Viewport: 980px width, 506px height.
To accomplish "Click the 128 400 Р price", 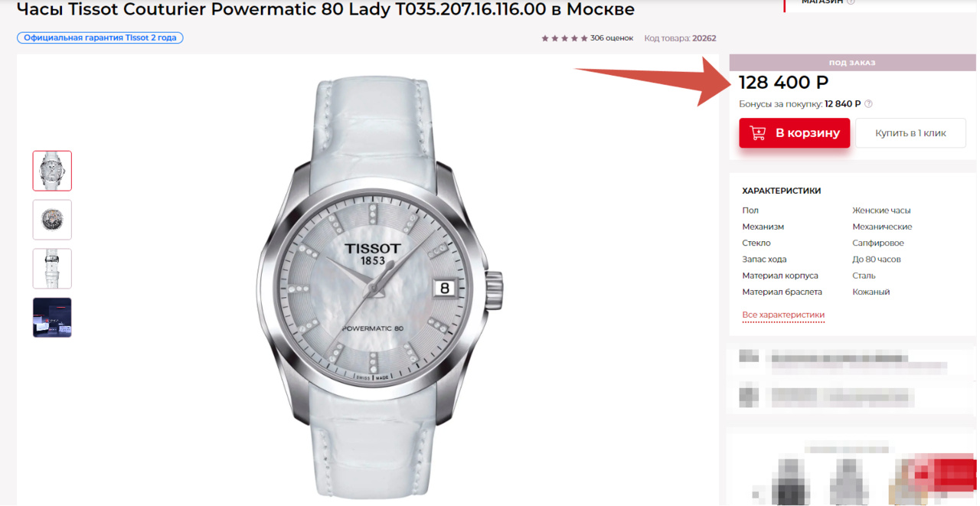I will [x=783, y=83].
